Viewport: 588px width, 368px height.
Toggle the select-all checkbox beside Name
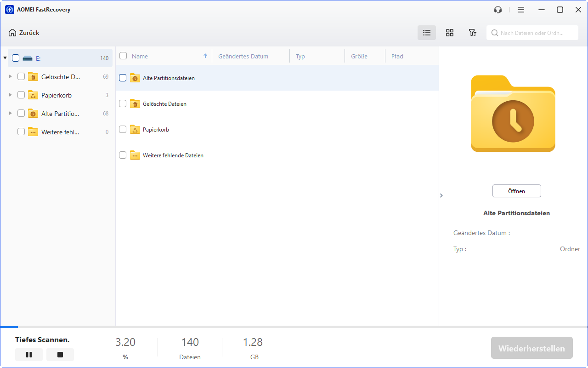pyautogui.click(x=123, y=56)
